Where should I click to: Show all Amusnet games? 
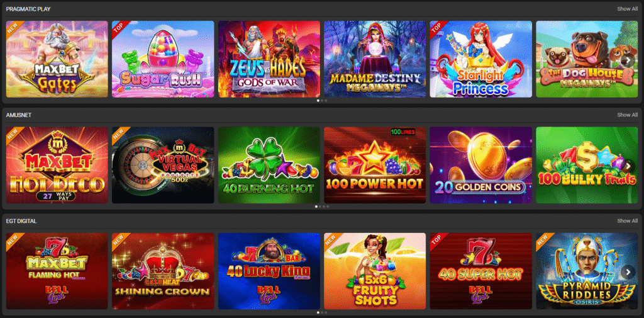click(627, 115)
